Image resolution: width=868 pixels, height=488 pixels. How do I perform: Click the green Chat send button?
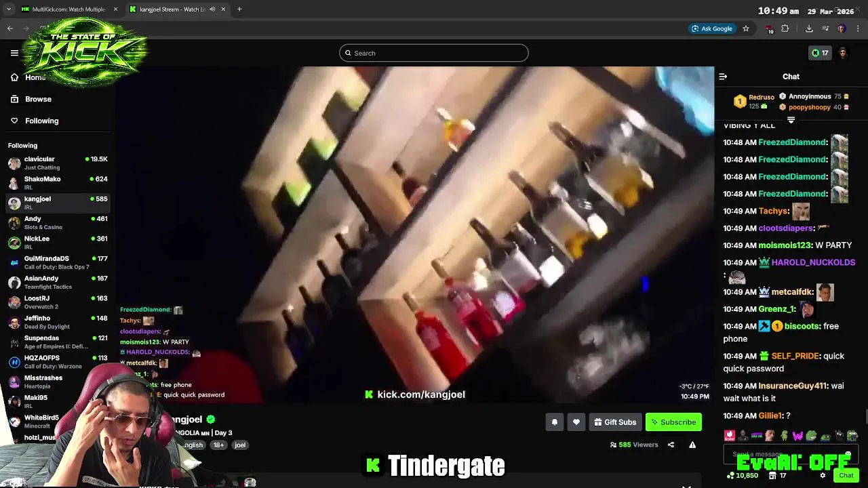point(846,476)
